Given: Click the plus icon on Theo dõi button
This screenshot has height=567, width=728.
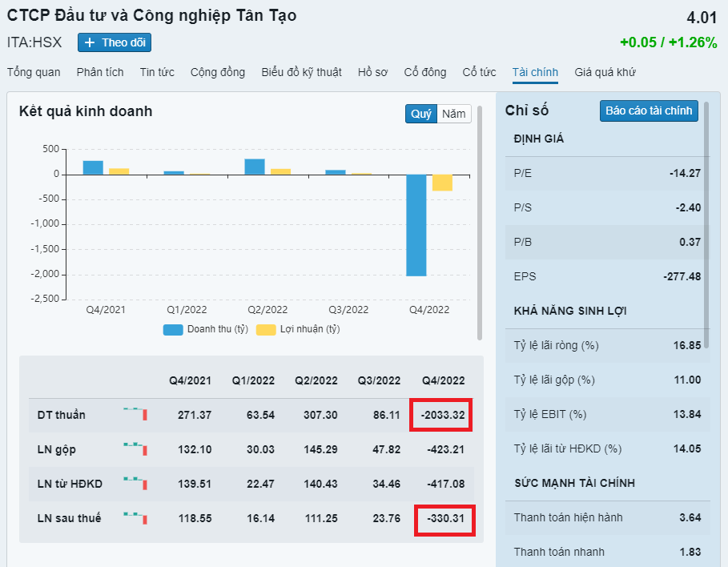Looking at the screenshot, I should [90, 42].
